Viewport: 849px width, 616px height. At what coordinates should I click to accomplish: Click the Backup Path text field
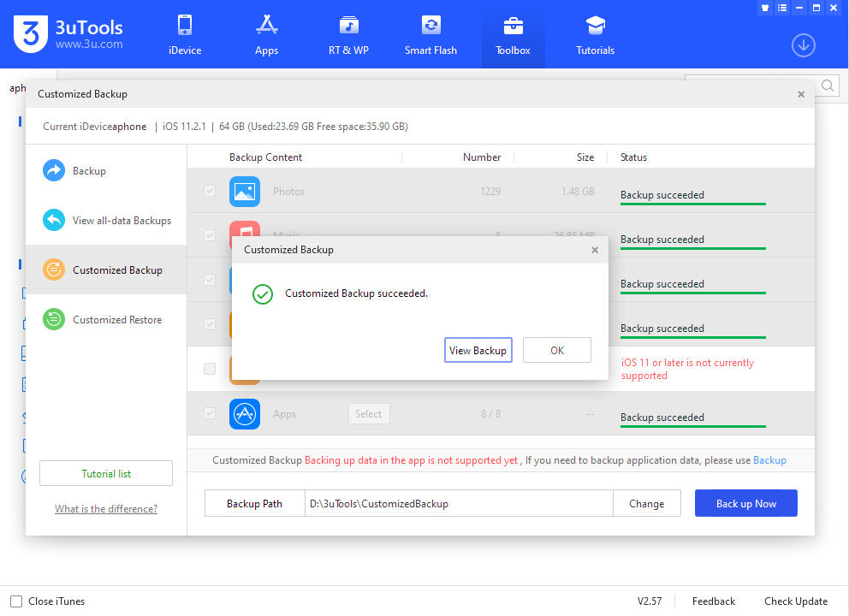[459, 504]
